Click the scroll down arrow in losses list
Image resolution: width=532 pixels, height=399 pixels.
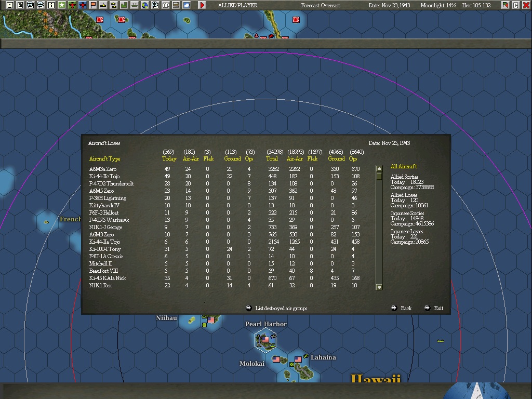(x=379, y=287)
